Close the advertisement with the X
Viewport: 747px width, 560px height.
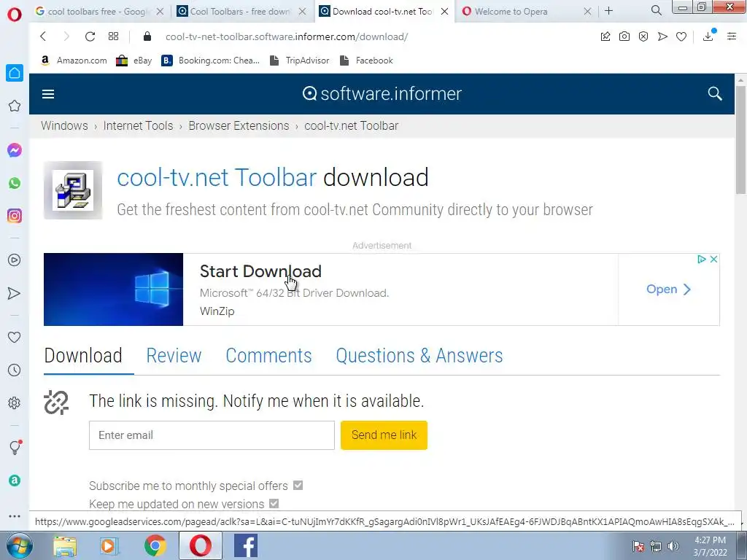(713, 259)
